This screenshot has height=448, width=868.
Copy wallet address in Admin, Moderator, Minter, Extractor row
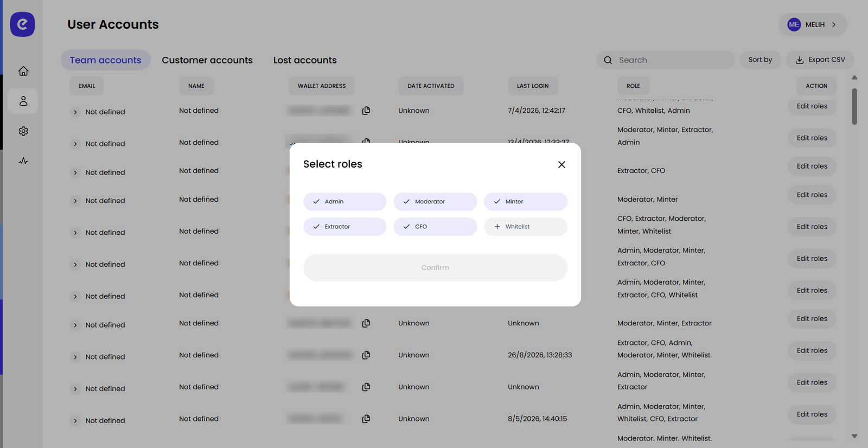(x=366, y=387)
